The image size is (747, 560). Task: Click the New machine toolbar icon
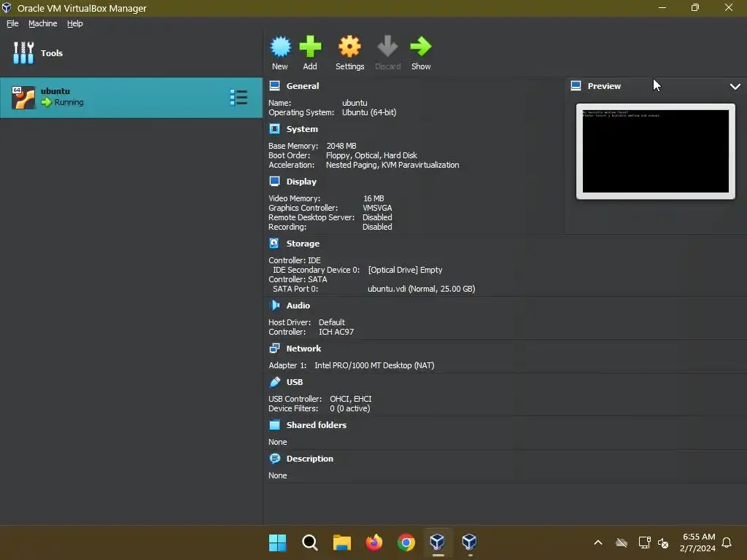click(x=280, y=47)
